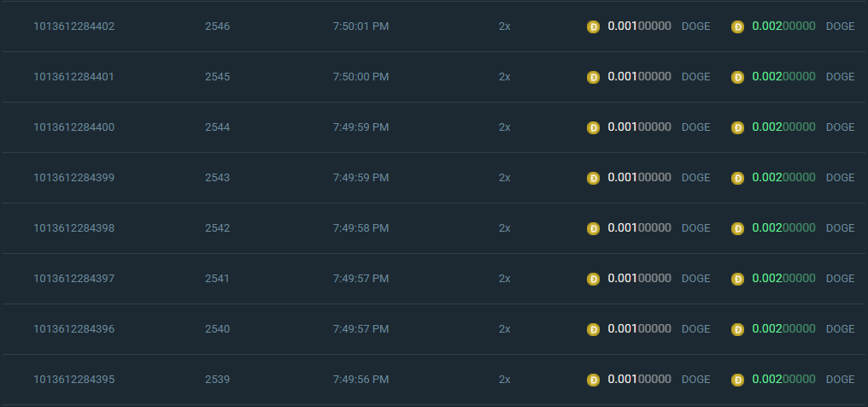
Task: Click bet ID 1013612284396
Action: pos(74,329)
